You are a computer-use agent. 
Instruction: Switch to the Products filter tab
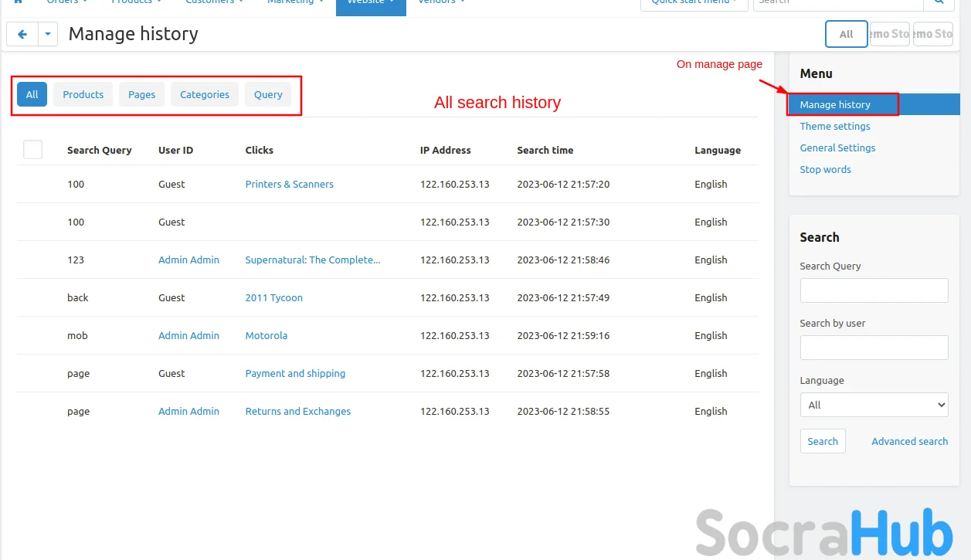click(x=83, y=94)
